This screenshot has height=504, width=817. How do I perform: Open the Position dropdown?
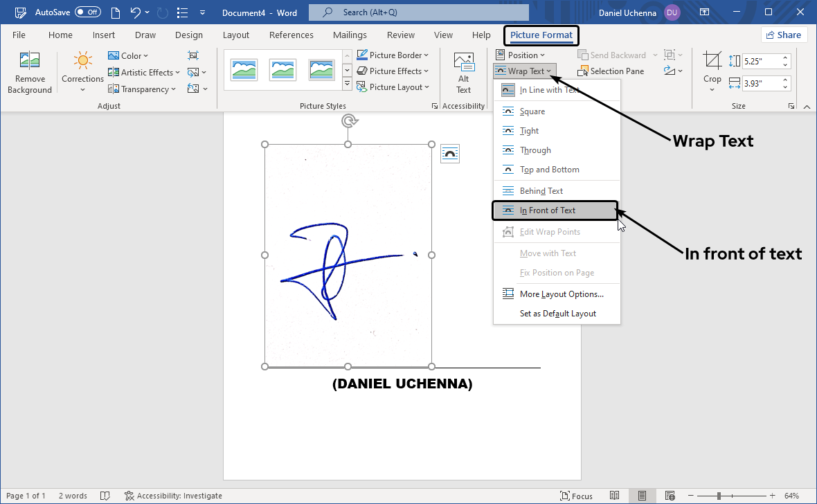pos(521,54)
